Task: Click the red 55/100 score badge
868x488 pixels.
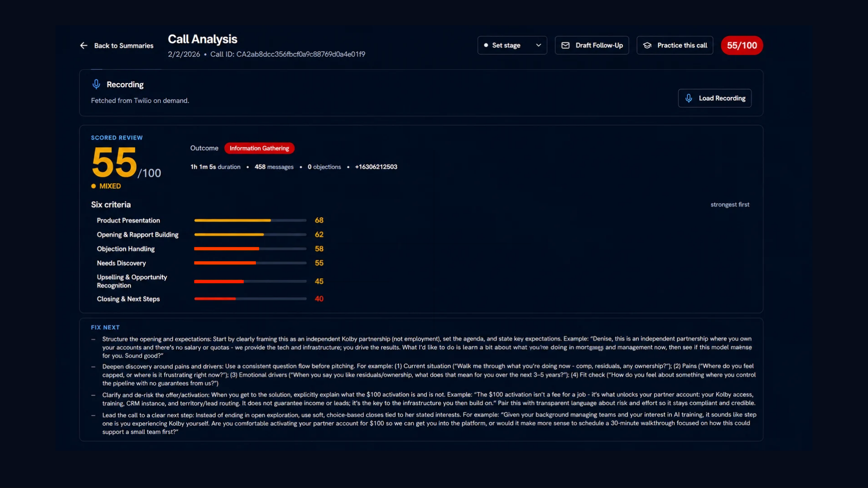Action: coord(741,45)
